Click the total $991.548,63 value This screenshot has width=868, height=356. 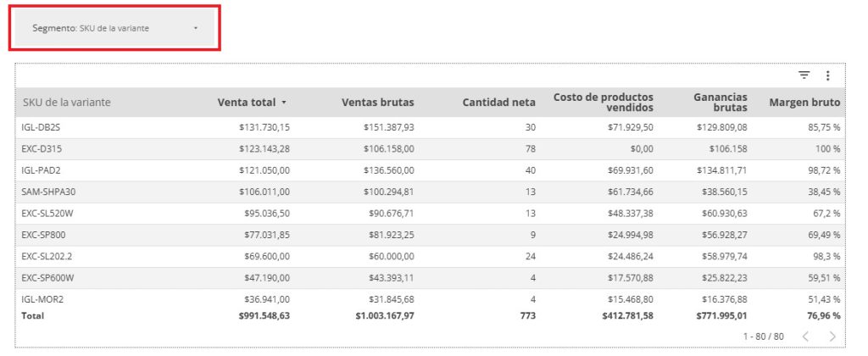click(264, 315)
